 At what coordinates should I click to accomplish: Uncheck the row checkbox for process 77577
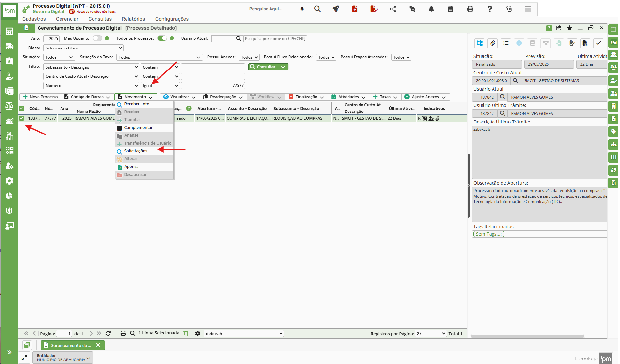21,118
